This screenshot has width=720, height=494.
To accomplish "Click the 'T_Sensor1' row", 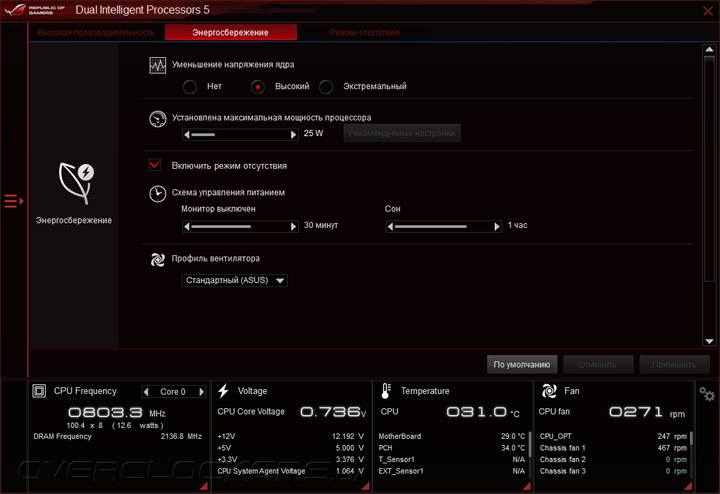I will 451,459.
